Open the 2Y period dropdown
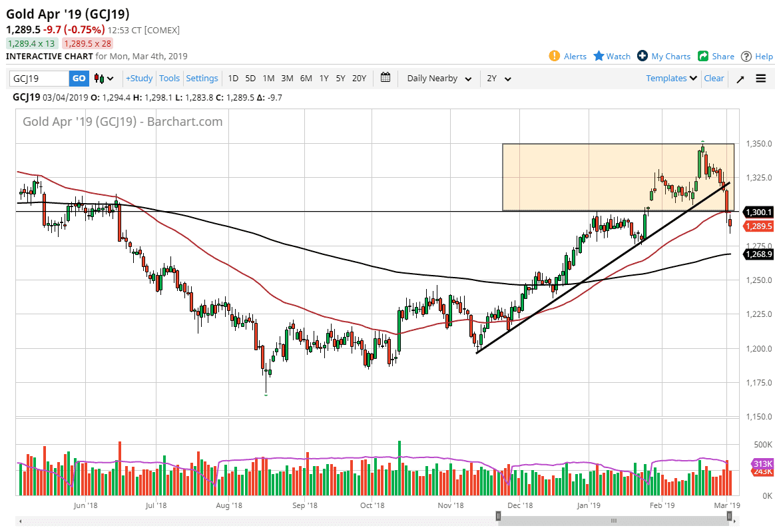Image resolution: width=775 pixels, height=532 pixels. (x=498, y=78)
